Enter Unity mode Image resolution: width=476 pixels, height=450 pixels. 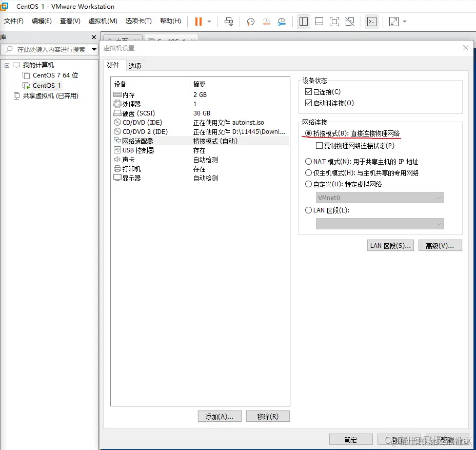pyautogui.click(x=350, y=21)
